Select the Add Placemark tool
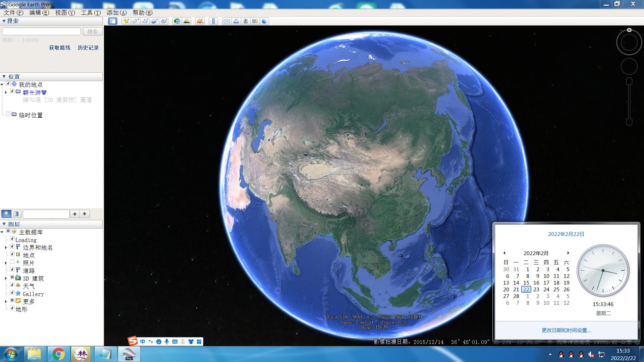The height and width of the screenshot is (362, 644). point(126,21)
